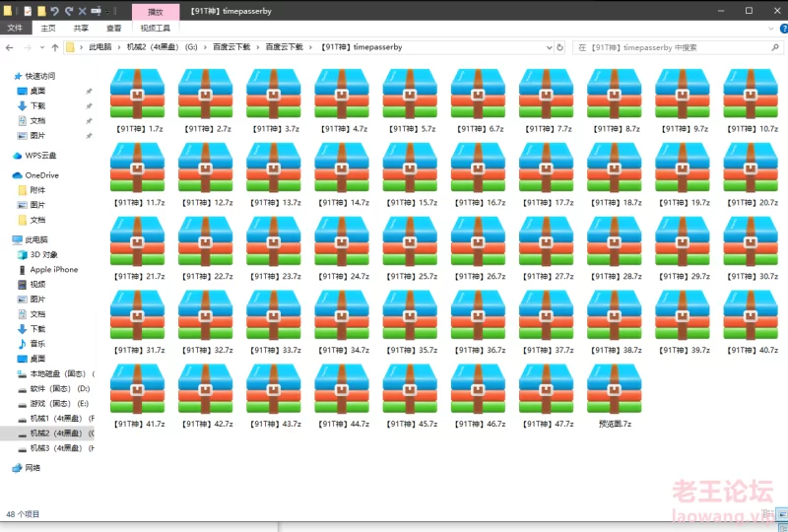Screen dimensions: 788x532
Task: Expand the chevron after 此电脑 in address bar
Action: point(119,47)
